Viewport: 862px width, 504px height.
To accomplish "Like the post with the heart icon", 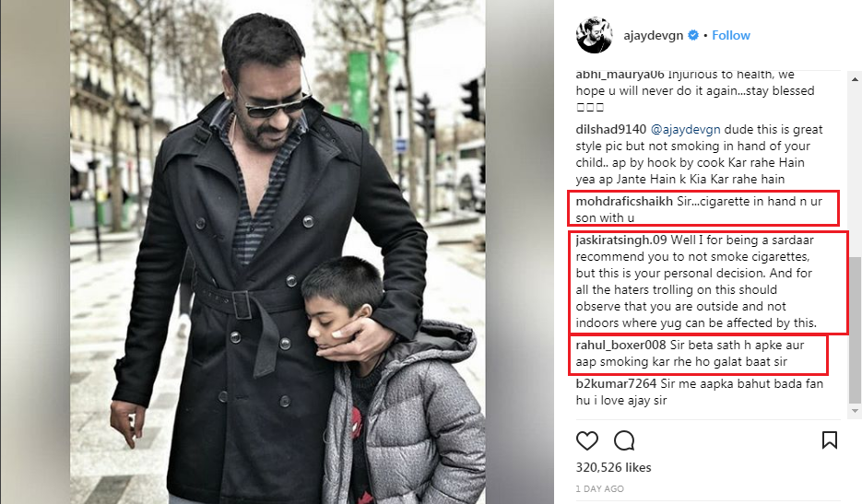I will pos(586,440).
